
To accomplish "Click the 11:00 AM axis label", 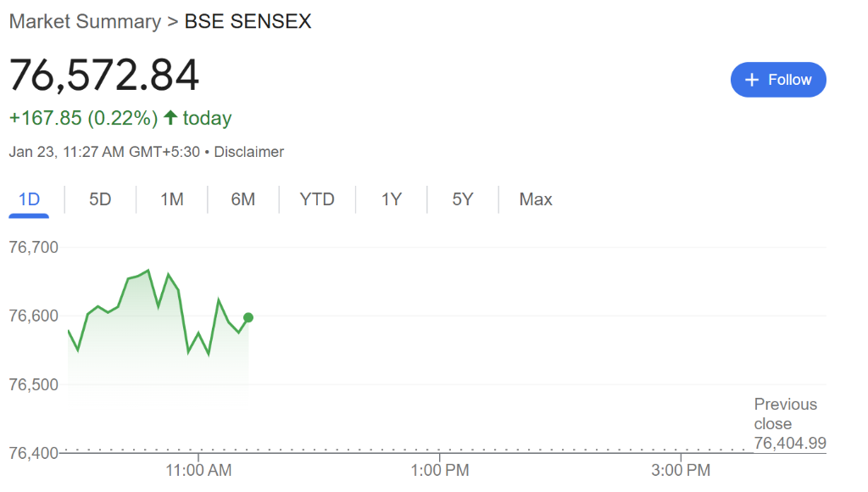I will point(197,470).
